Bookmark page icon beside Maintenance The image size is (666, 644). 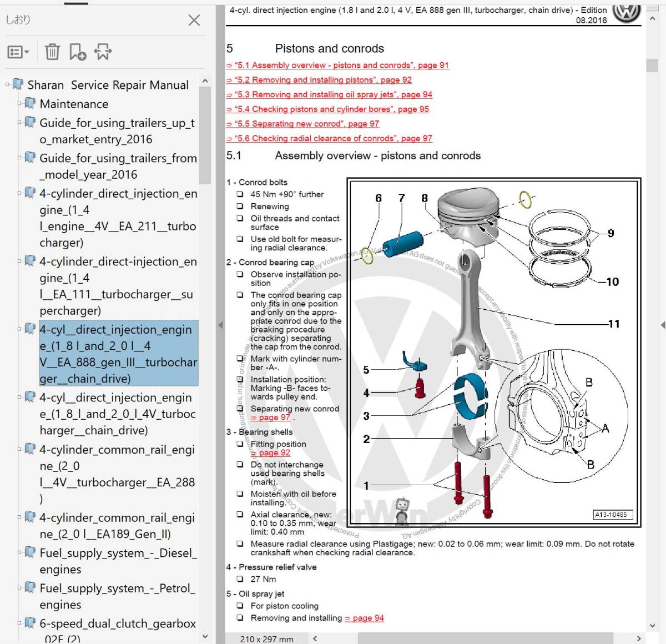click(30, 103)
